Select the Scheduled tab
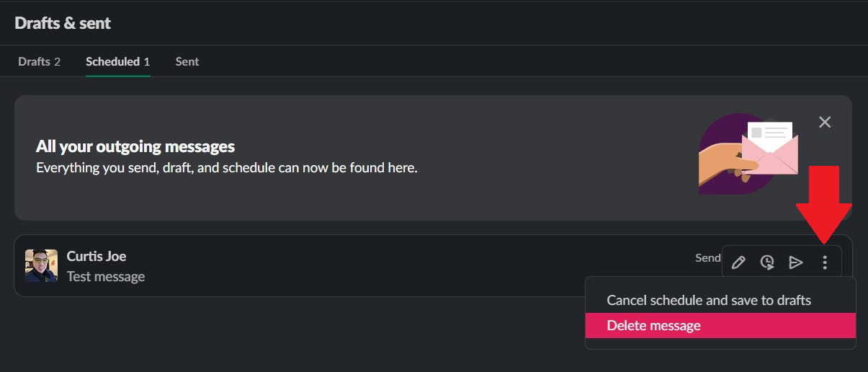 (117, 62)
